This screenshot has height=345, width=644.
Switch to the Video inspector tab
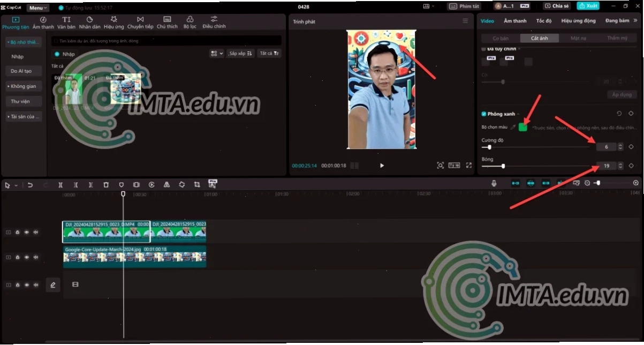(487, 21)
